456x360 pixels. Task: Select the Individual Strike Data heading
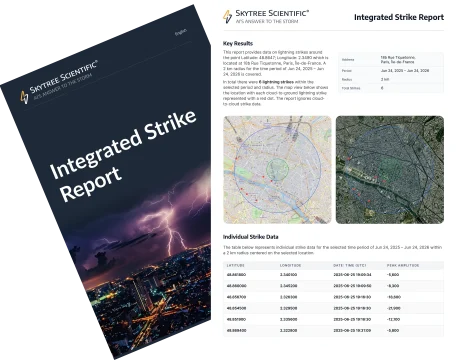pyautogui.click(x=250, y=237)
